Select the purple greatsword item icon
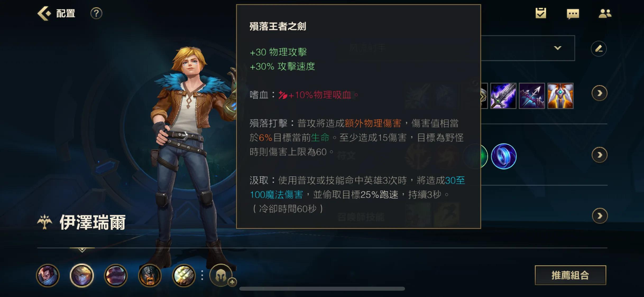644x297 pixels. tap(503, 96)
